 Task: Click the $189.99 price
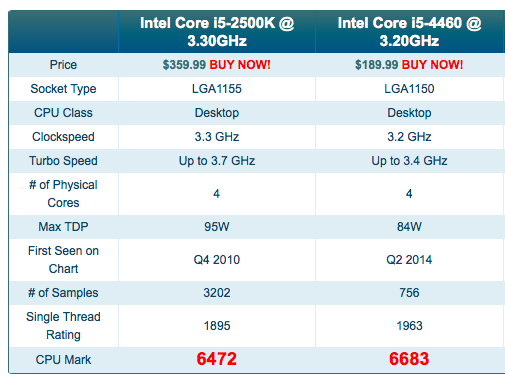[376, 65]
